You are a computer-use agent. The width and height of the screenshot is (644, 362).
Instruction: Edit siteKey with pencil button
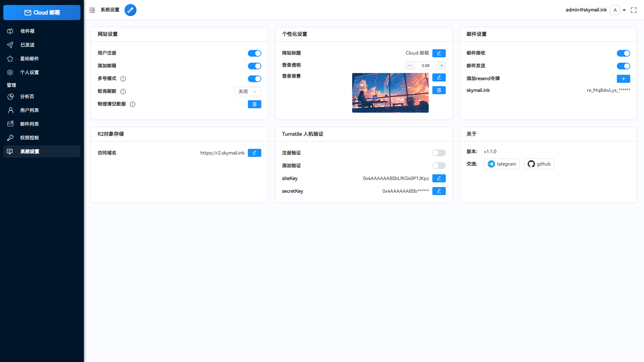439,178
